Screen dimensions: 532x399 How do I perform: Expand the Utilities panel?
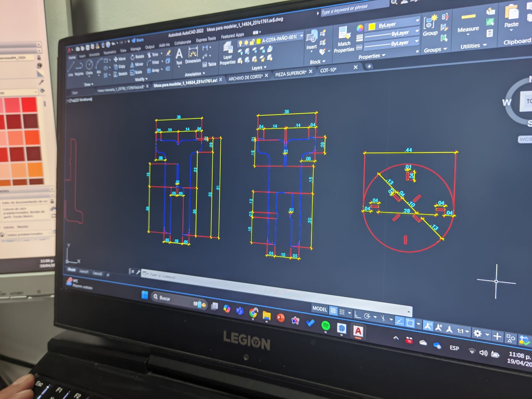pyautogui.click(x=473, y=46)
